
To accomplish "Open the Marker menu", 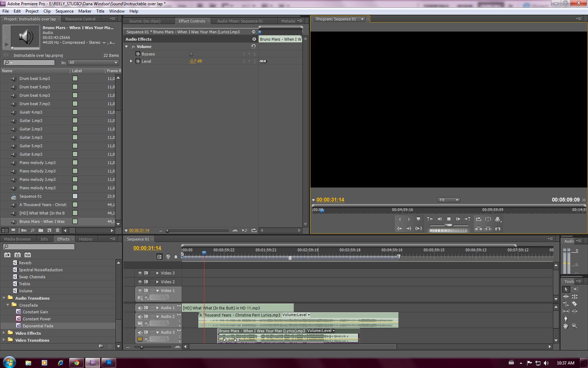I will pos(85,11).
